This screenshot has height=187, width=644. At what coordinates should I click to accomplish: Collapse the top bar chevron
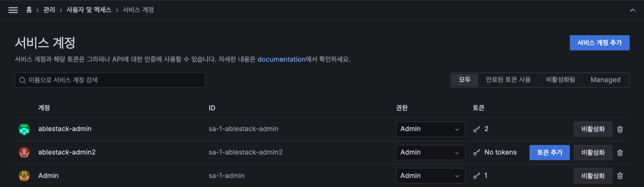click(633, 10)
